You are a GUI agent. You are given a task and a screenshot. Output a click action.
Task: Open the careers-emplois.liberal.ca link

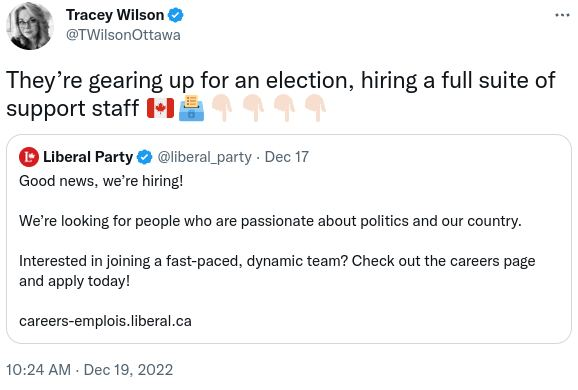point(105,321)
